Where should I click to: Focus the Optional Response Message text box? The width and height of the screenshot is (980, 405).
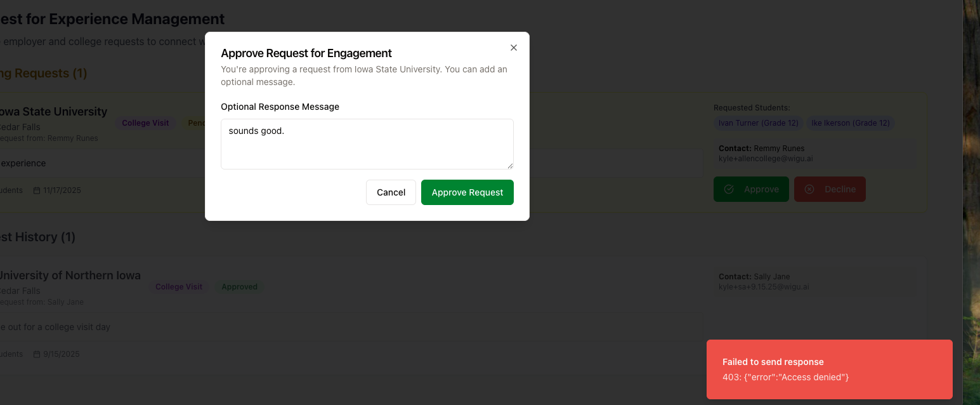pyautogui.click(x=367, y=143)
